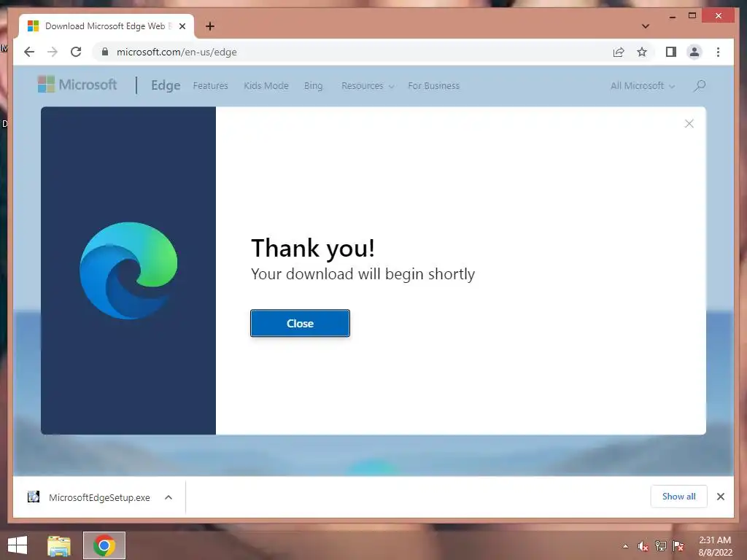Click the search magnifier on Microsoft page
The width and height of the screenshot is (747, 560).
coord(700,86)
